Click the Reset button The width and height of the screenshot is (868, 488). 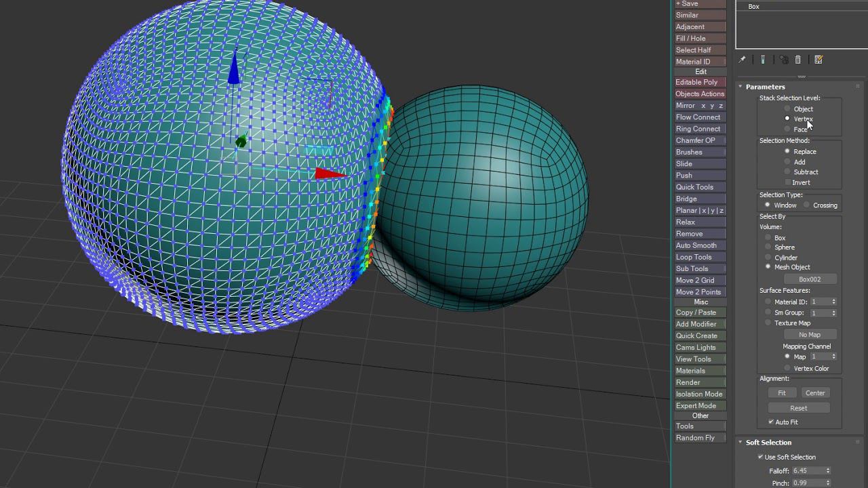[x=799, y=408]
